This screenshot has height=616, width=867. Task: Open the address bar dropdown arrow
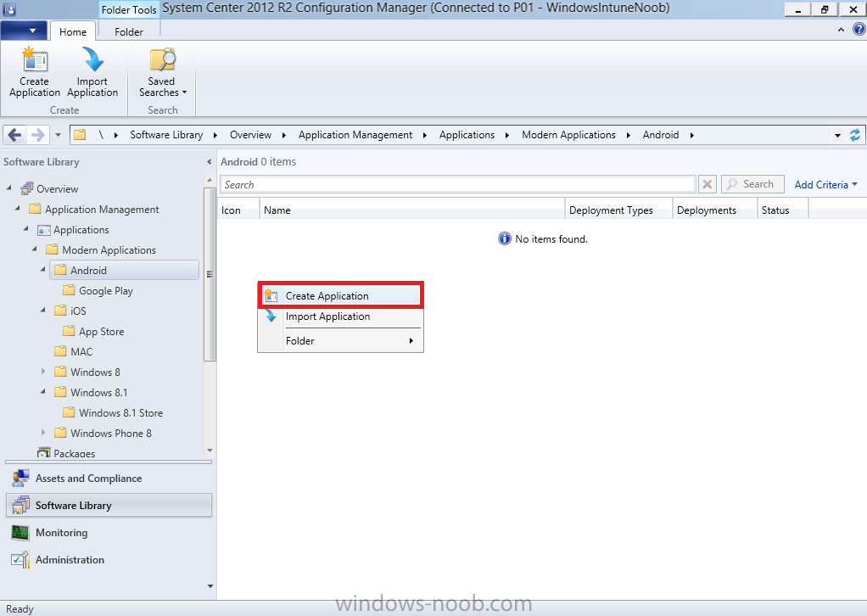coord(837,136)
